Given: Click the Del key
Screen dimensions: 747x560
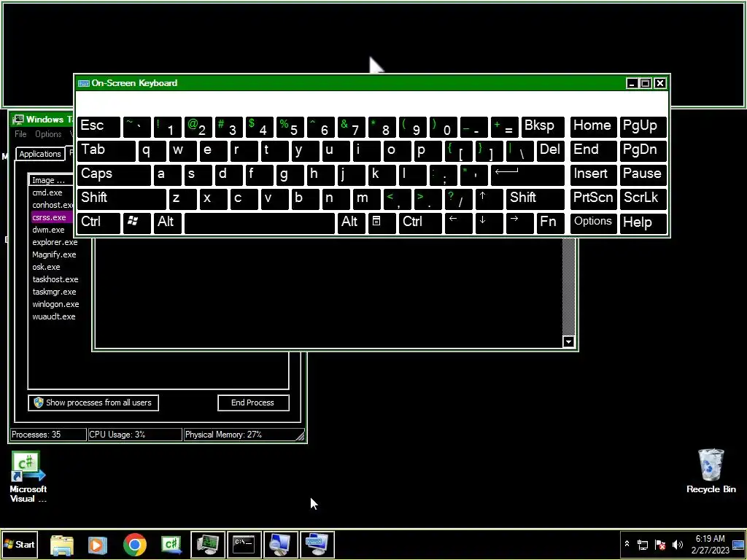Looking at the screenshot, I should [x=550, y=150].
